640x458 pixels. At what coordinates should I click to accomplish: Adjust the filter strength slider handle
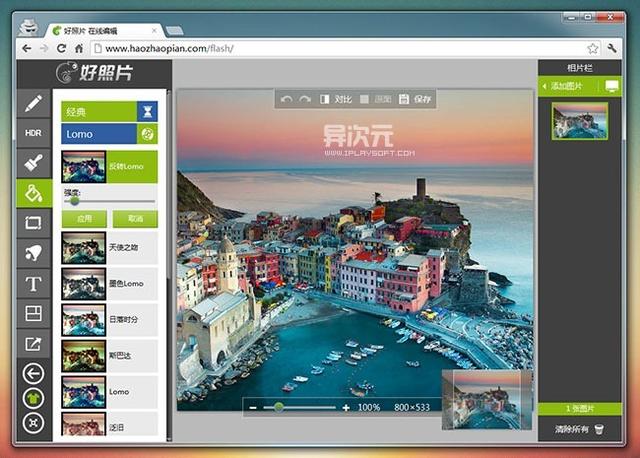pos(74,201)
